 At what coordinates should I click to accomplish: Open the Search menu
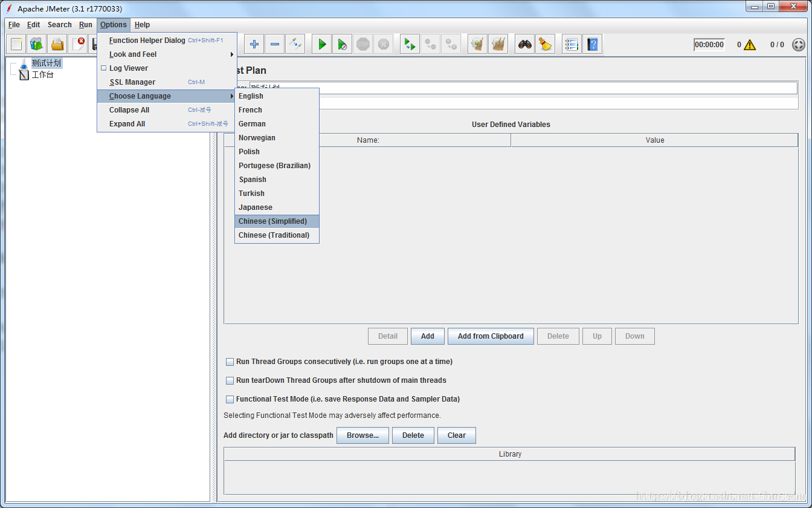click(x=60, y=25)
